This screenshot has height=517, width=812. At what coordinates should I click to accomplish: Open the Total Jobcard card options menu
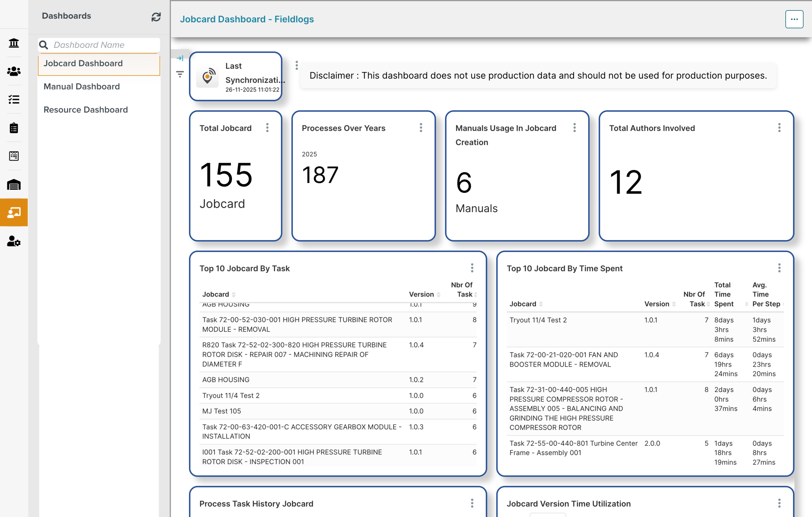pos(267,128)
